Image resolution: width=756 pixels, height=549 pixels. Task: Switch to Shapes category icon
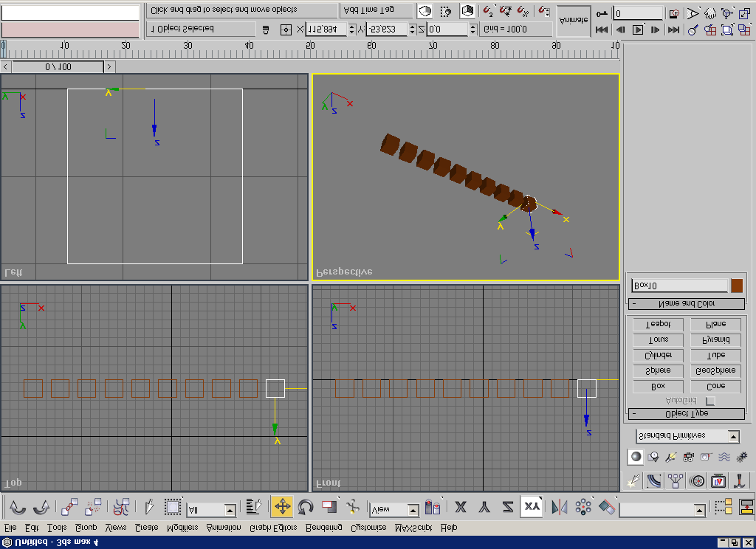point(653,457)
